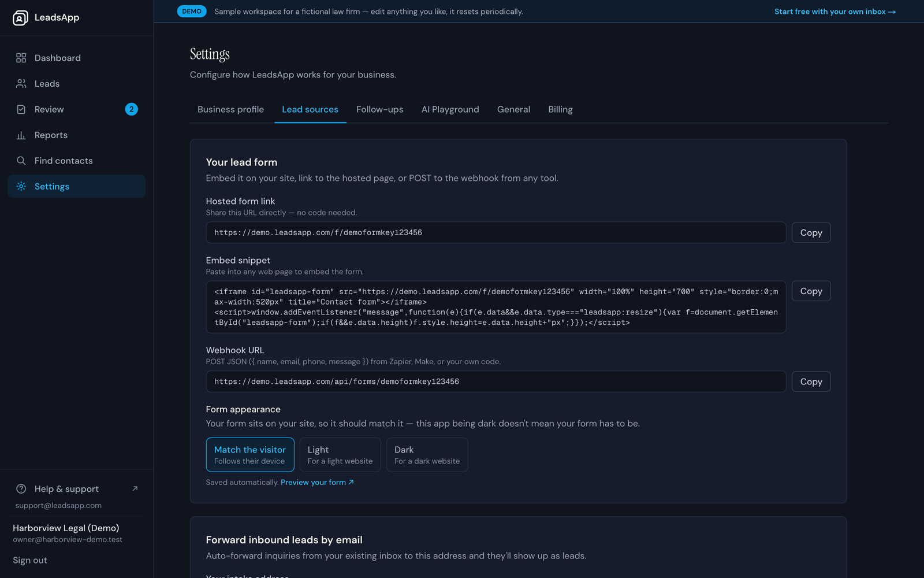Select Match the visitor appearance option
The width and height of the screenshot is (924, 578).
pyautogui.click(x=250, y=455)
